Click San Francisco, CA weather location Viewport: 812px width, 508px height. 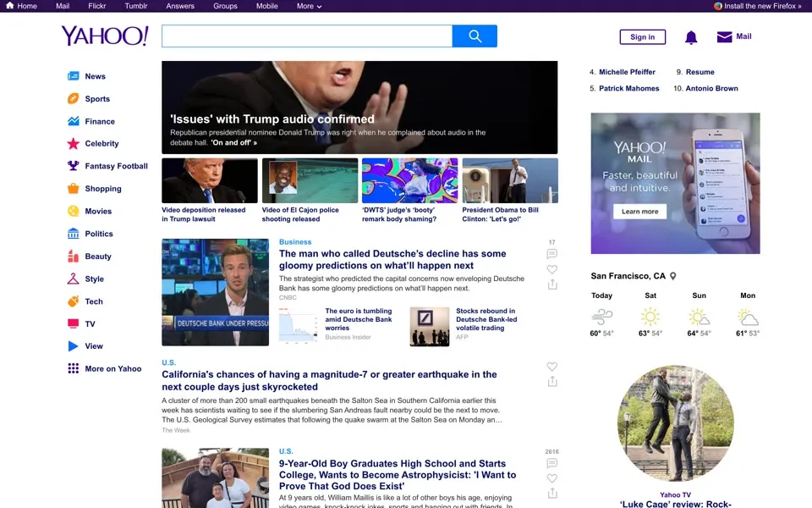[x=628, y=276]
